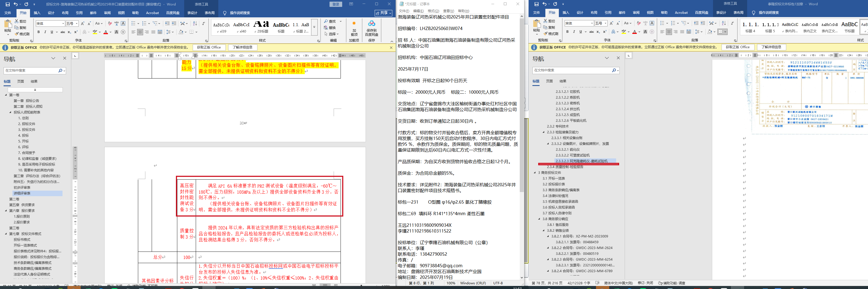Select the ZB标题 style thumbnail in left Word
This screenshot has width=868, height=289.
click(x=261, y=27)
